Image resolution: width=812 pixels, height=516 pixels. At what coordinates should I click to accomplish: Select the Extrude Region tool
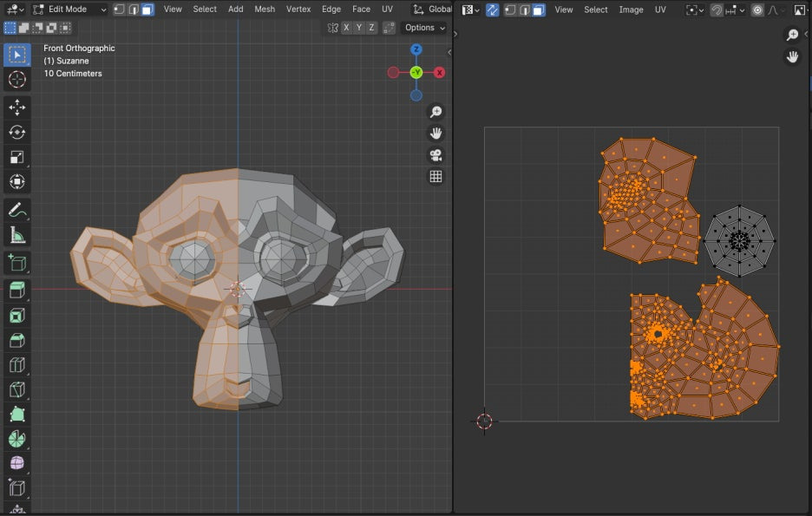[17, 291]
